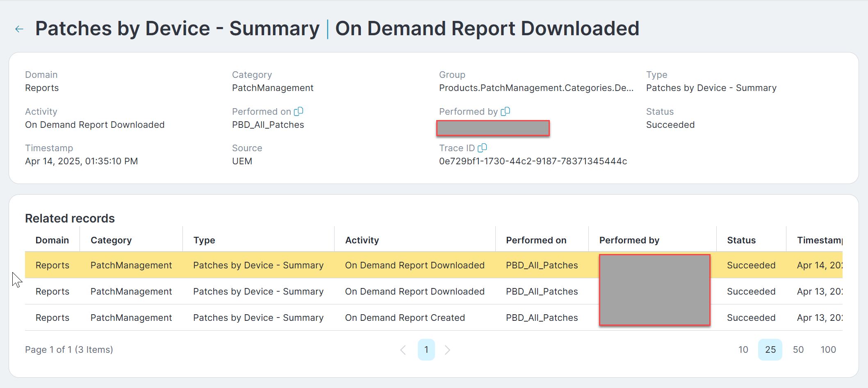Click the Performed by column header

click(629, 241)
